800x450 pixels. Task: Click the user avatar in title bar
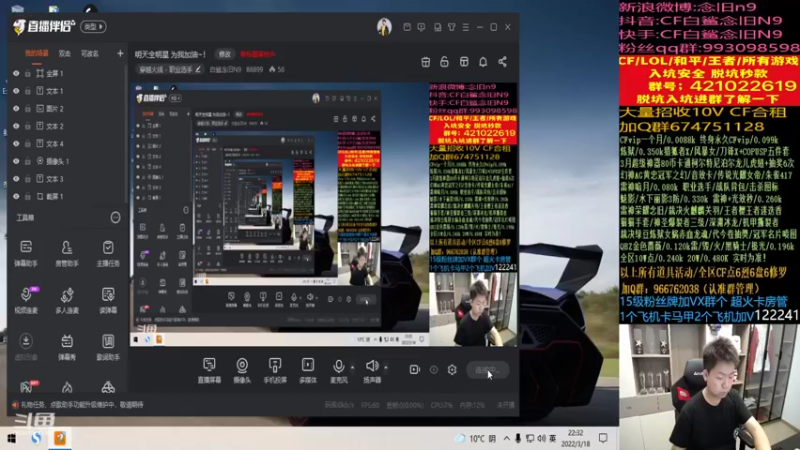click(384, 27)
